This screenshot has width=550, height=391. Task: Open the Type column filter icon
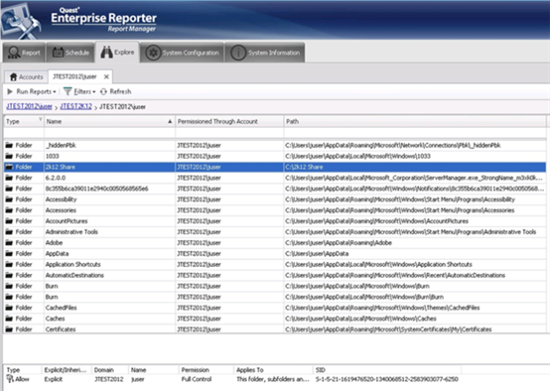coord(40,119)
